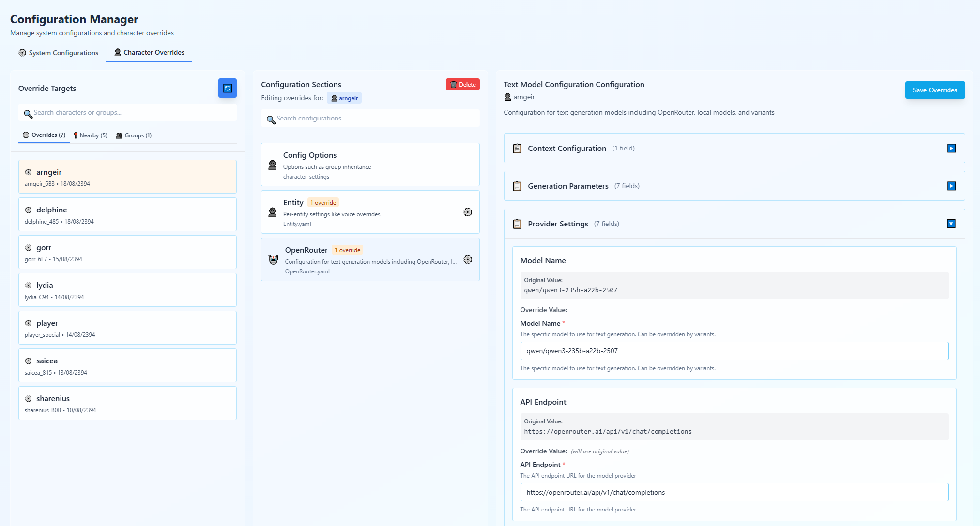Select the delphine override target
This screenshot has width=980, height=526.
coord(127,214)
